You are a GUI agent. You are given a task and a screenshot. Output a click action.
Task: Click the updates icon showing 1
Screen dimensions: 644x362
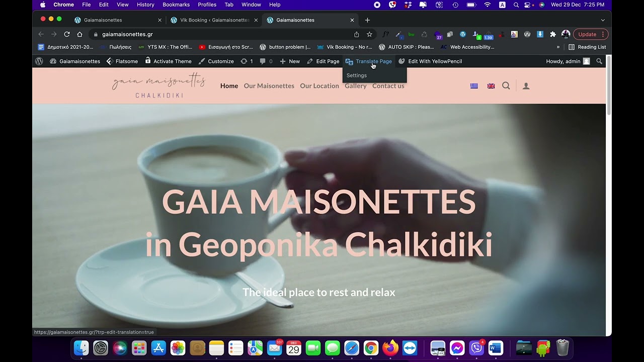[247, 61]
